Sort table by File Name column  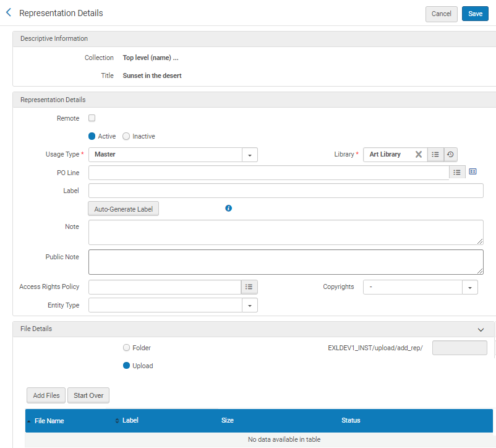click(49, 421)
